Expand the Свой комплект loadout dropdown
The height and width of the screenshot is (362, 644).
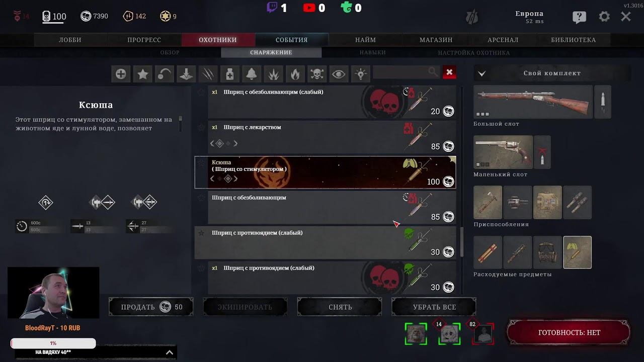[x=481, y=73]
